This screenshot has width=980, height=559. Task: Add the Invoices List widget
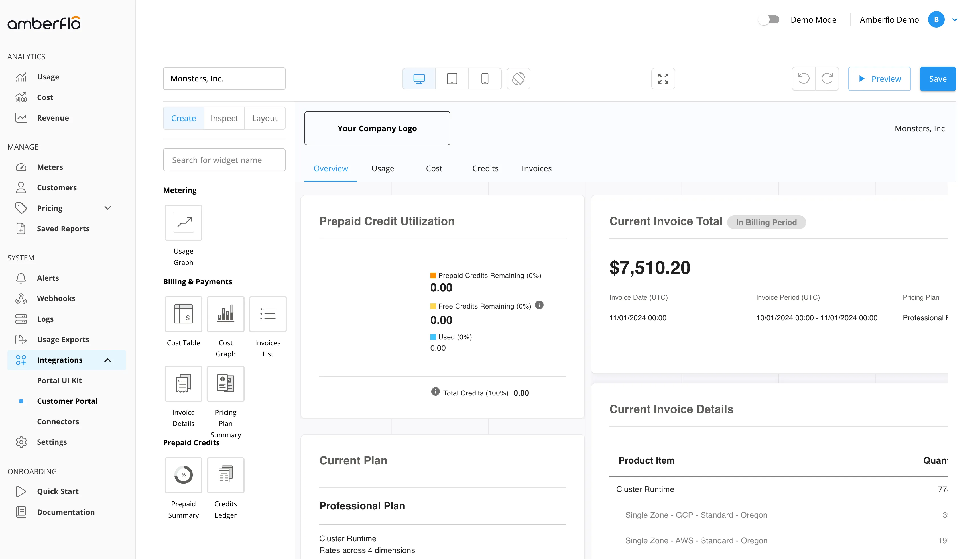point(268,314)
